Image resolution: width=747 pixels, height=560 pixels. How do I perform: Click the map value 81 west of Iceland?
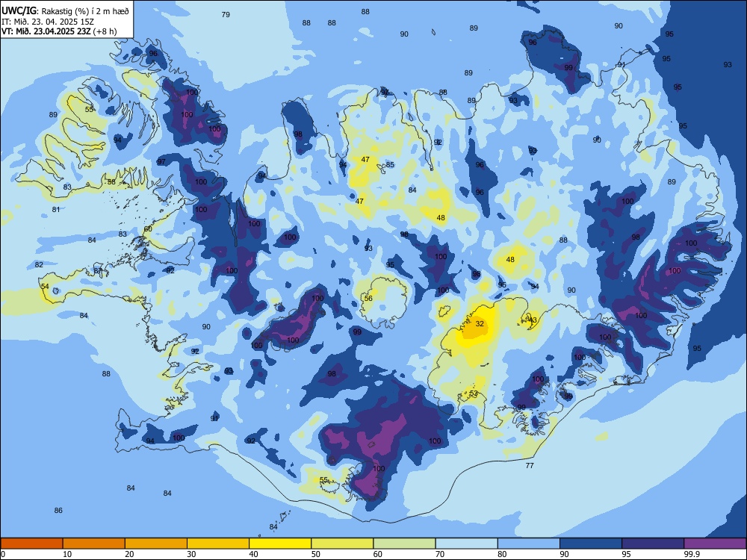tap(56, 210)
